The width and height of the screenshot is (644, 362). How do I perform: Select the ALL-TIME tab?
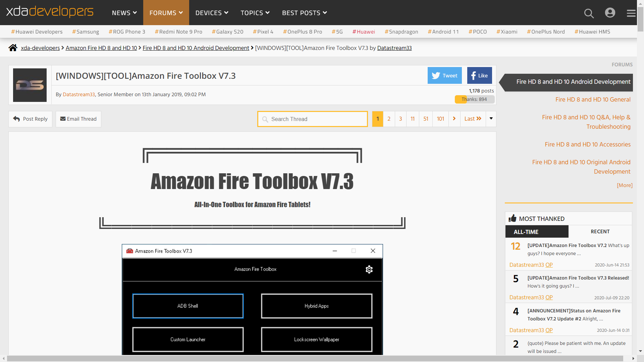point(536,232)
